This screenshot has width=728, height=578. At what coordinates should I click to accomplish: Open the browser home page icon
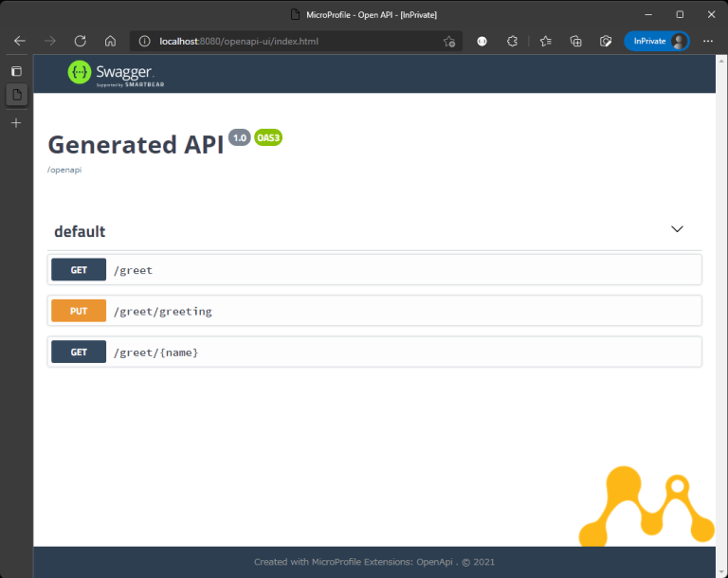(111, 42)
